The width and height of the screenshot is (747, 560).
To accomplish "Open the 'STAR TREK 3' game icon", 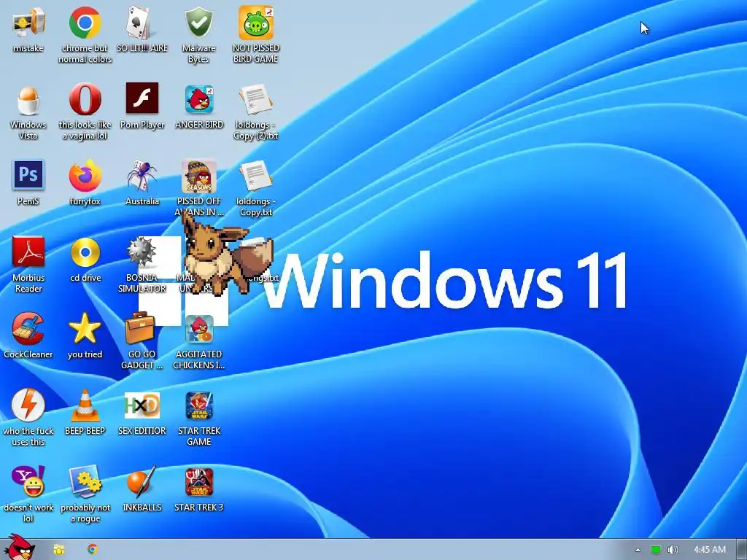I will (199, 482).
